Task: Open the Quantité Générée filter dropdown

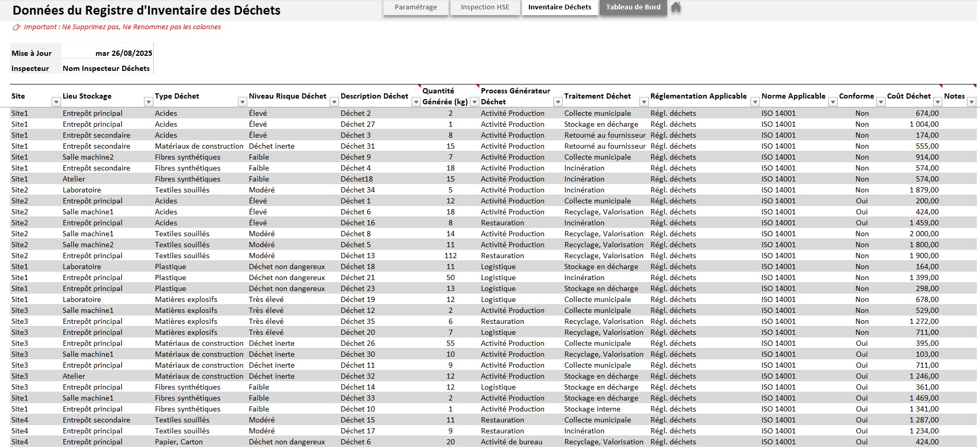Action: click(475, 102)
